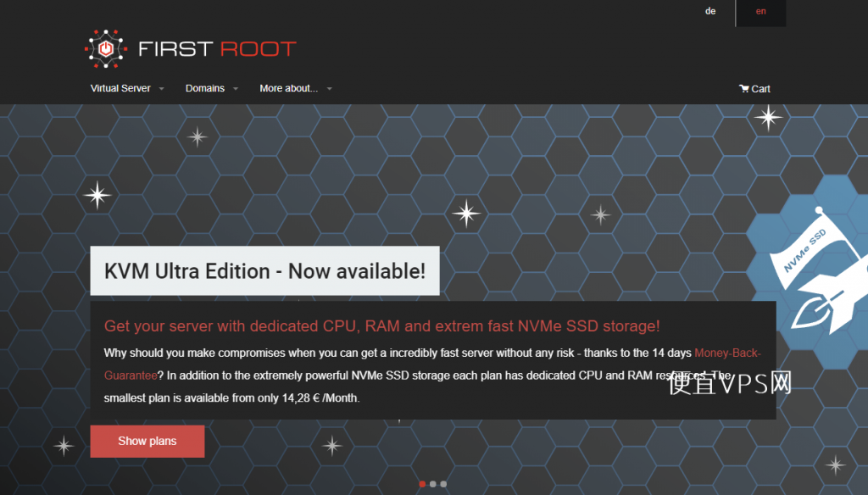Screen dimensions: 868x495
Task: Click the KVM Ultra Edition headline
Action: point(264,270)
